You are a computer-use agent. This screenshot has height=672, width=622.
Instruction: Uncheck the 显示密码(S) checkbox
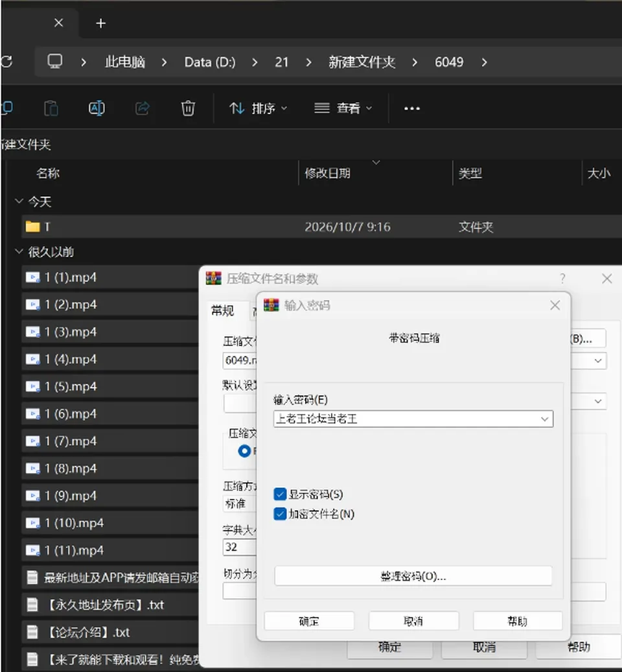tap(280, 494)
